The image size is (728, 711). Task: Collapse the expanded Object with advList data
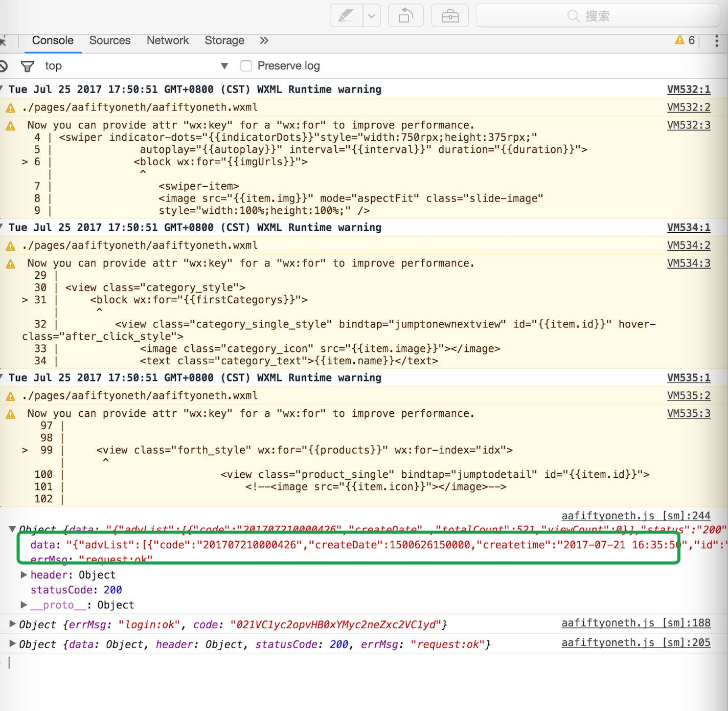12,529
